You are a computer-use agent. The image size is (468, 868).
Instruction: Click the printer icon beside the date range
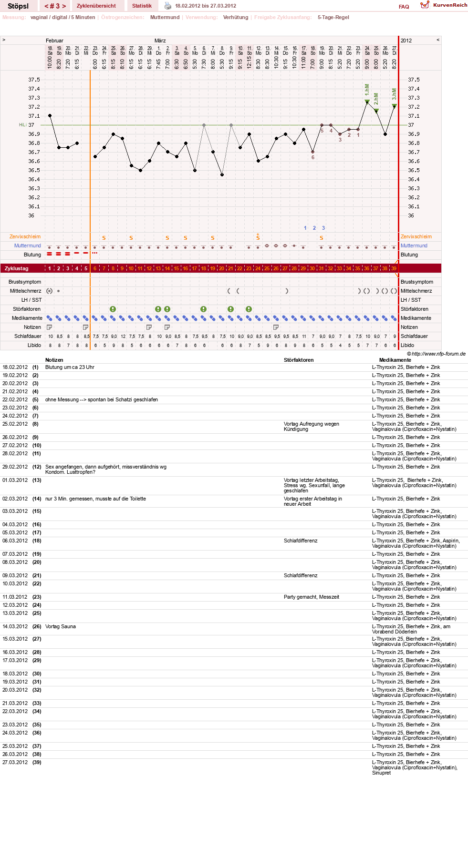tap(168, 6)
